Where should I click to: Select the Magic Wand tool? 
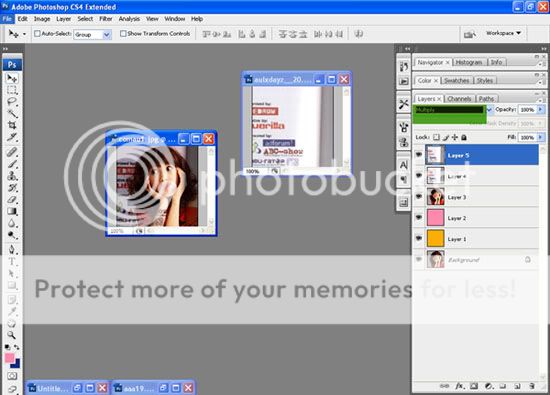[x=12, y=113]
